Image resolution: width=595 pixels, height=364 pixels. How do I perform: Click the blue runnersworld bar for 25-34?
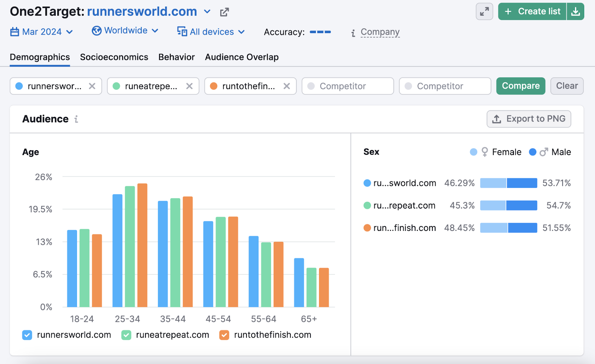pyautogui.click(x=118, y=251)
